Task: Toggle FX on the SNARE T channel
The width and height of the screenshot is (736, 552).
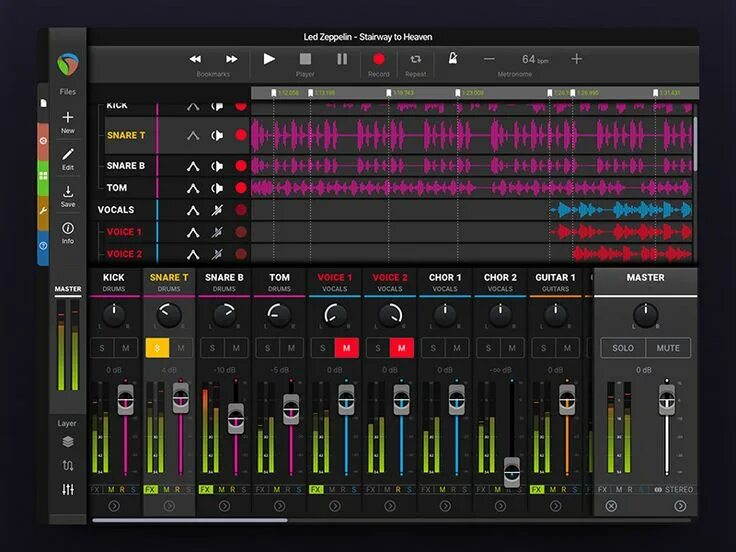Action: pyautogui.click(x=150, y=490)
